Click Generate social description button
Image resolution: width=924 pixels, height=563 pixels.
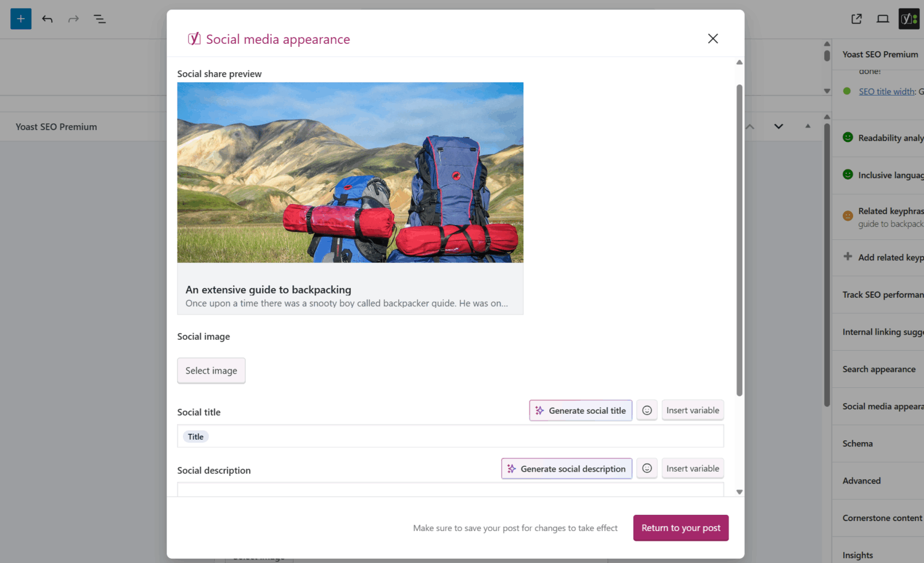point(567,469)
